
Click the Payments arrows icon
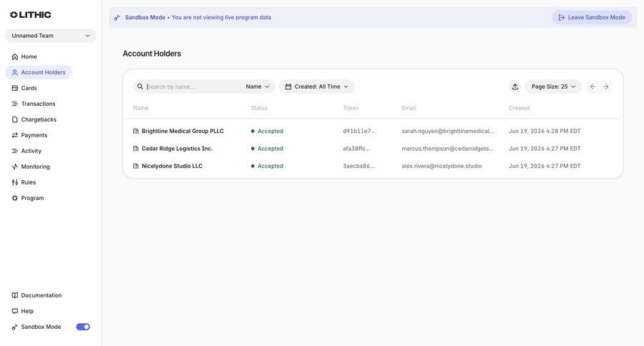click(15, 135)
